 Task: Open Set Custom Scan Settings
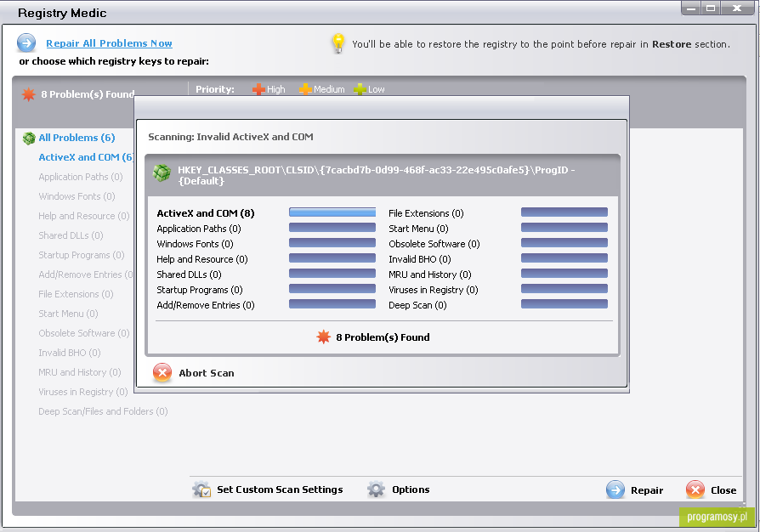tap(280, 490)
